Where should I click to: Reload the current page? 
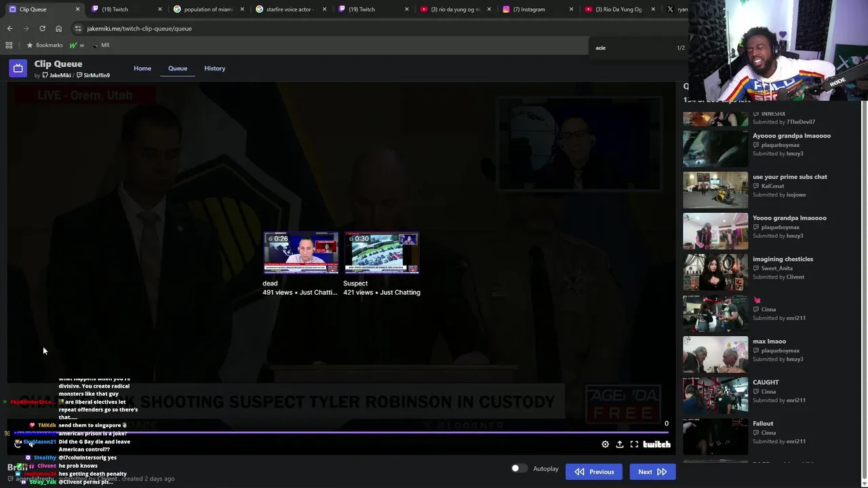42,28
